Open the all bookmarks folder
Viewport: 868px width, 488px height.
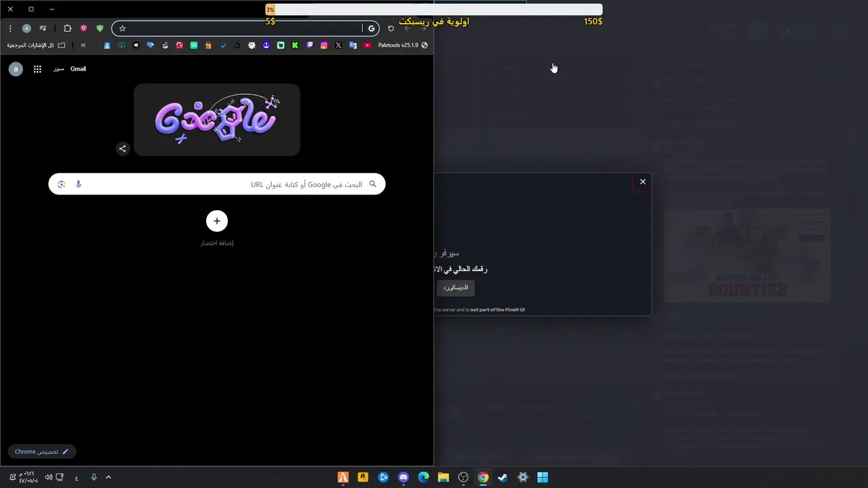point(36,45)
